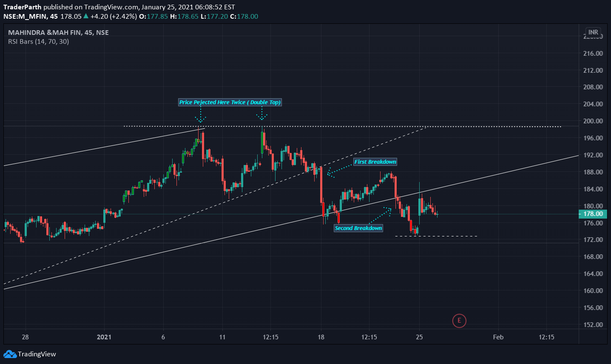
Task: Click the 'Second Breakdown' annotation label
Action: coord(358,228)
